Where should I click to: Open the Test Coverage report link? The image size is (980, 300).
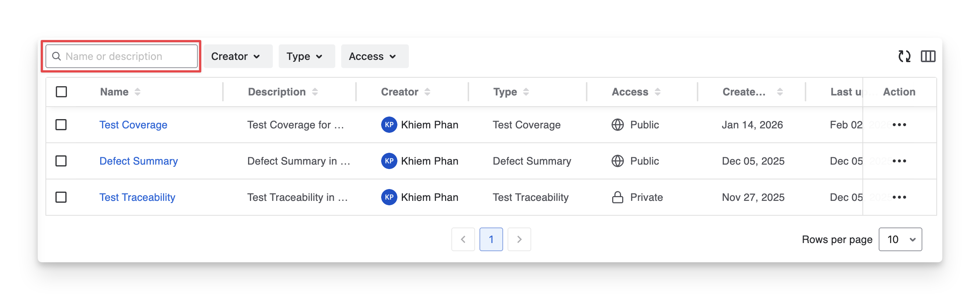click(x=133, y=125)
